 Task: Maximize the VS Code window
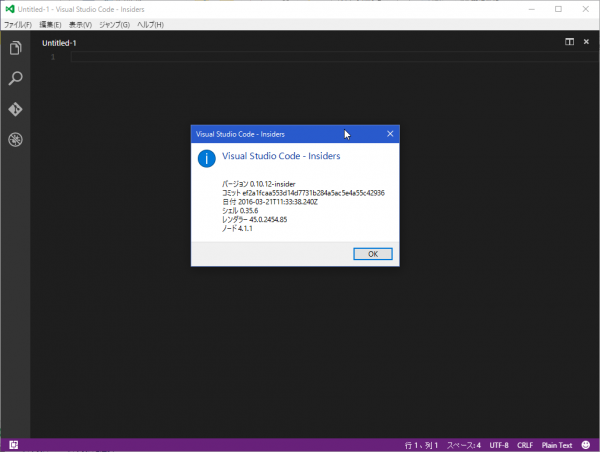point(558,9)
